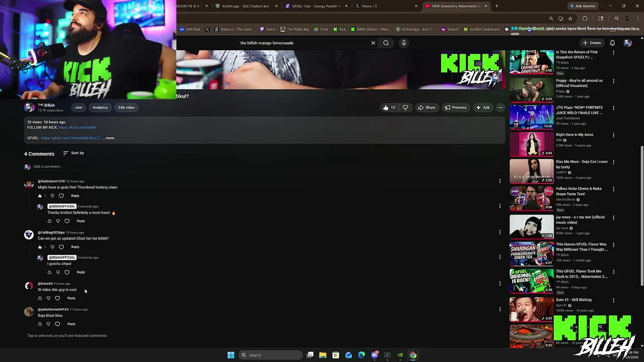Viewport: 644px width, 362px height.
Task: Heart peterbennett4124's Baja Blast comment
Action: tap(57, 324)
